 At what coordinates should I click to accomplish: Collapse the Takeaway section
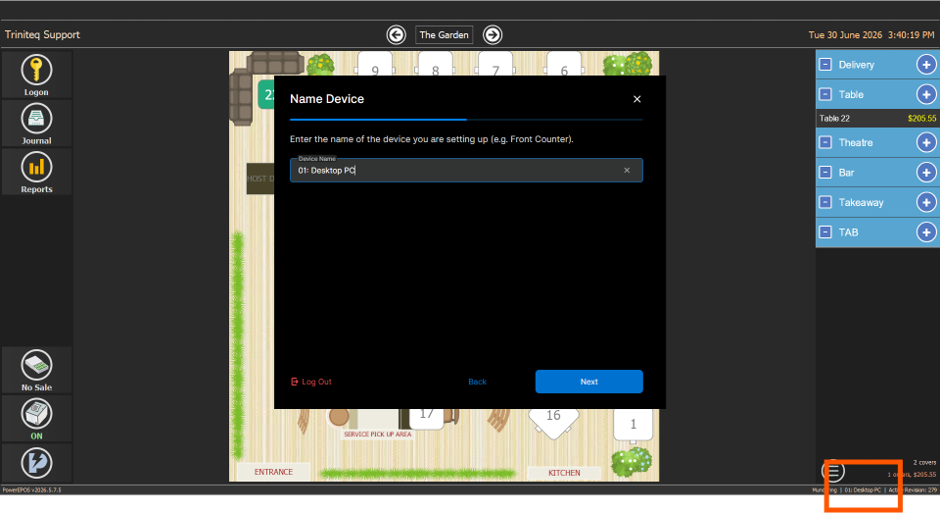pos(825,202)
